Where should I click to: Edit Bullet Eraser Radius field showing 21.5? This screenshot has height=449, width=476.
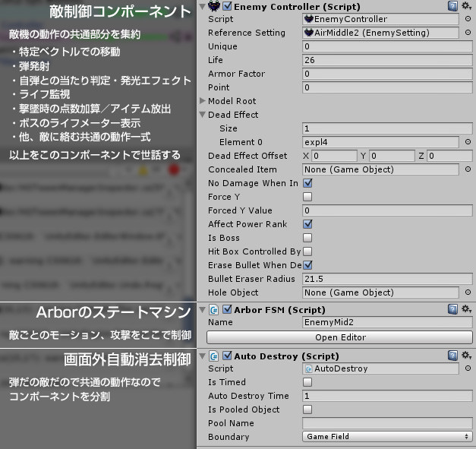(387, 279)
